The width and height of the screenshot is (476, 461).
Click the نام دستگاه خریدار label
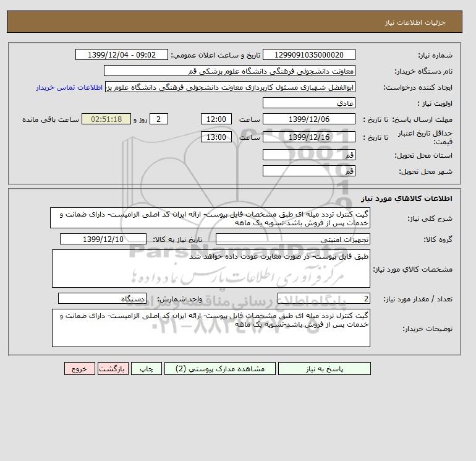(x=423, y=71)
